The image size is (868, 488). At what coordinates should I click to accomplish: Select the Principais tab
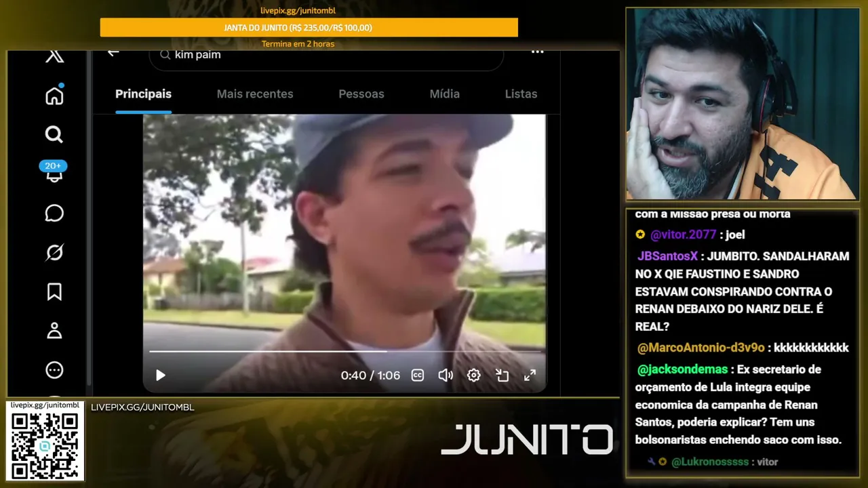coord(143,94)
